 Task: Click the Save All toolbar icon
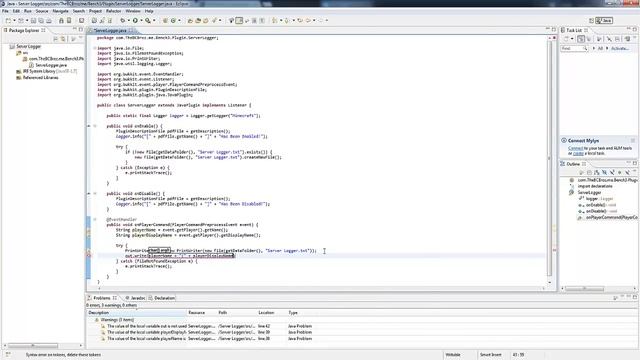click(x=41, y=20)
